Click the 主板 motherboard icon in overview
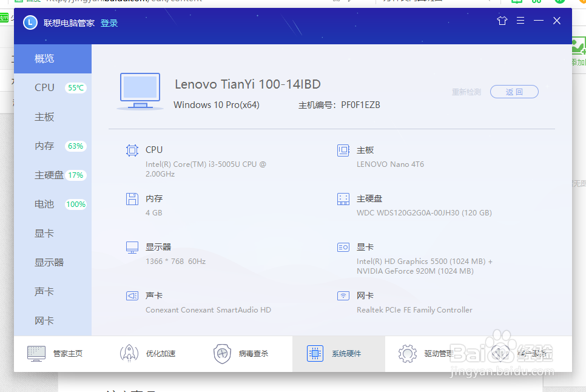The image size is (586, 392). pyautogui.click(x=343, y=150)
